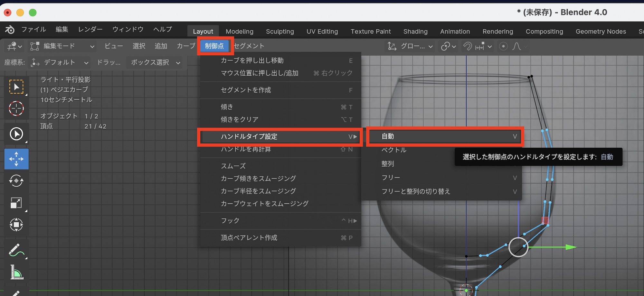Image resolution: width=644 pixels, height=296 pixels.
Task: Toggle proportional editing button
Action: (503, 46)
